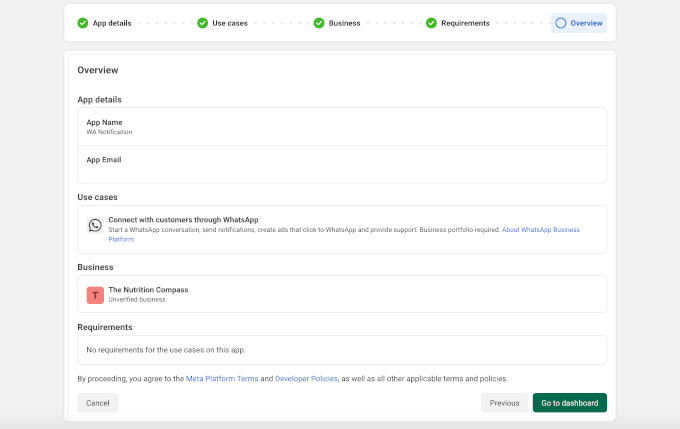Open the Business step
The width and height of the screenshot is (680, 429).
pyautogui.click(x=344, y=23)
